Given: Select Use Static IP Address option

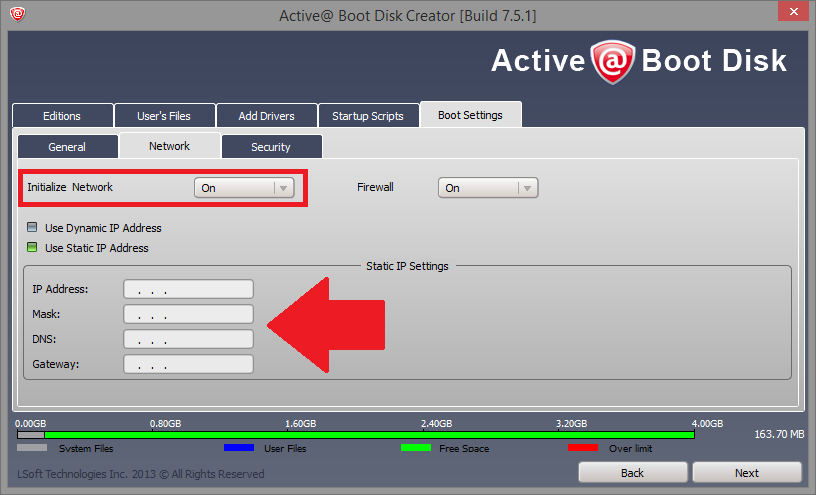Looking at the screenshot, I should click(x=34, y=248).
